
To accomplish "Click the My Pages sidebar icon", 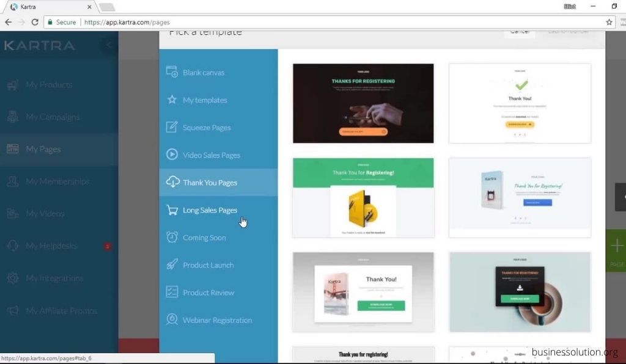I will coord(13,149).
